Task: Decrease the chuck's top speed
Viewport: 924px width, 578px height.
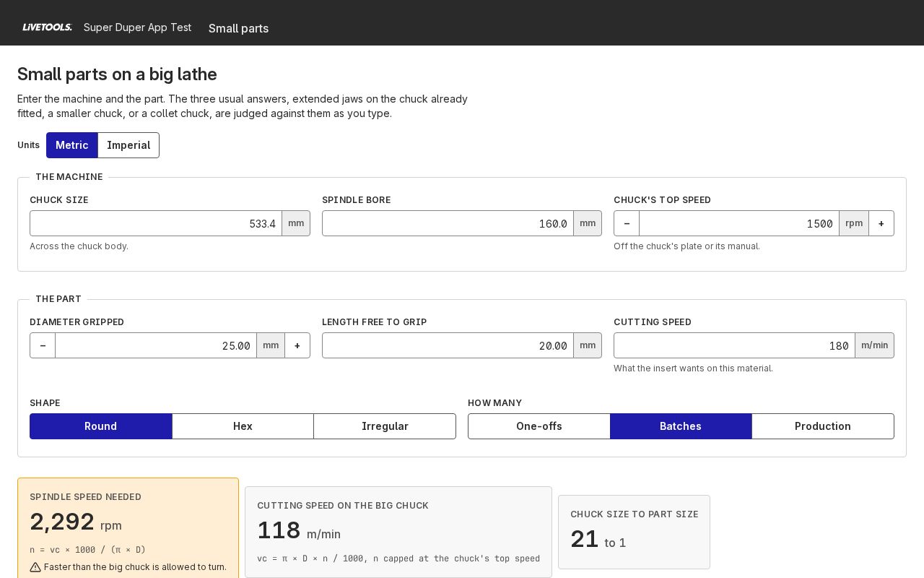Action: tap(627, 223)
